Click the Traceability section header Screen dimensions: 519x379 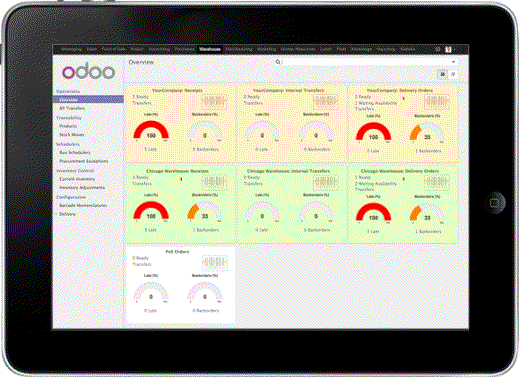click(69, 118)
